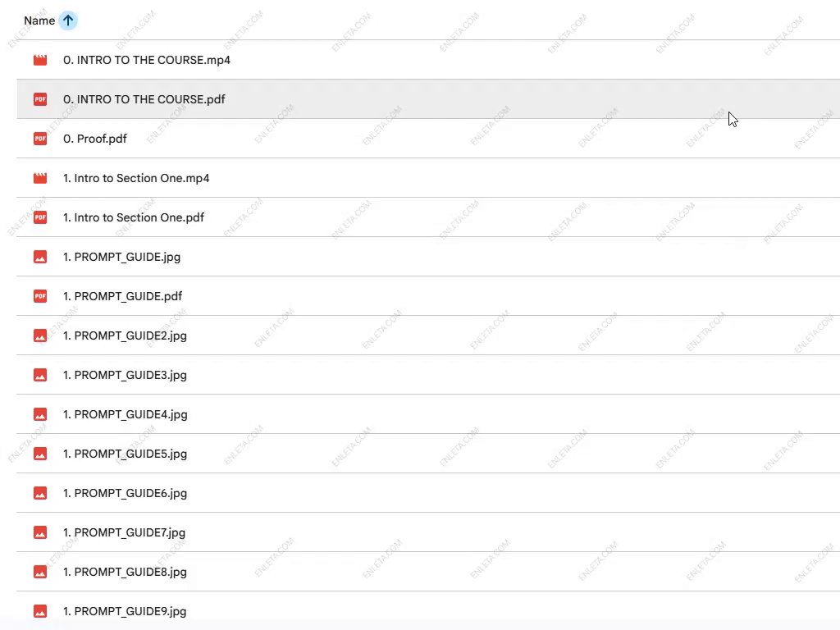The height and width of the screenshot is (630, 840).
Task: Click 1. PROMPT_GUIDE7.jpg file name
Action: (124, 532)
